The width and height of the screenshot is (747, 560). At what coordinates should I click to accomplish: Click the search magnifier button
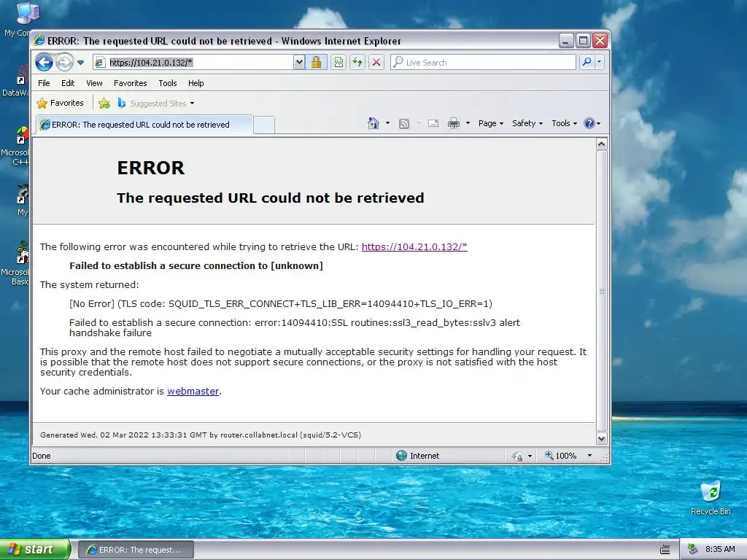pos(587,63)
